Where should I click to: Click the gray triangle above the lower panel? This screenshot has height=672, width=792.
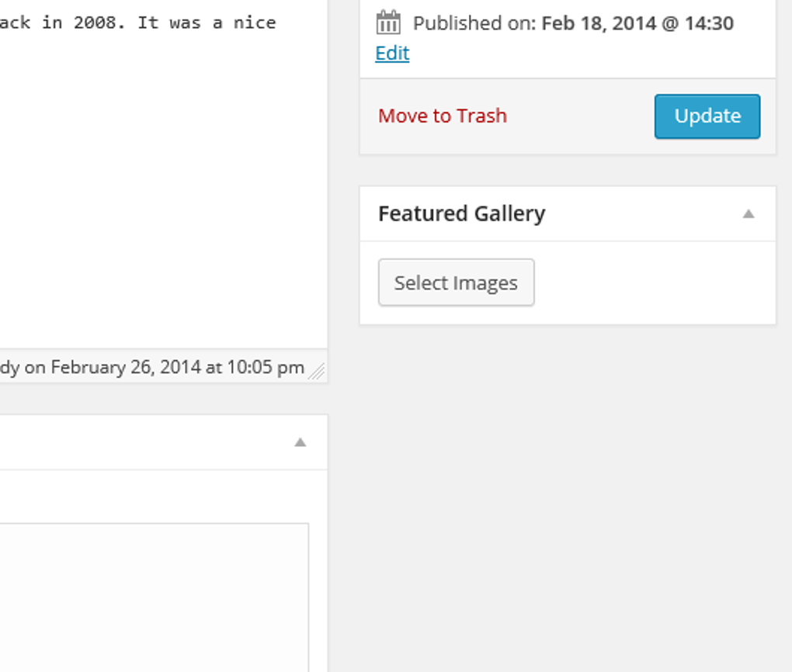pyautogui.click(x=302, y=442)
